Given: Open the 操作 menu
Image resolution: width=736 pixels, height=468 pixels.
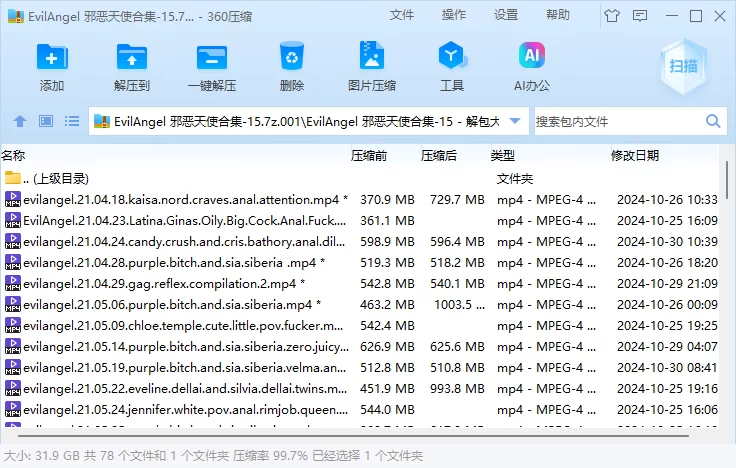Looking at the screenshot, I should coord(454,15).
